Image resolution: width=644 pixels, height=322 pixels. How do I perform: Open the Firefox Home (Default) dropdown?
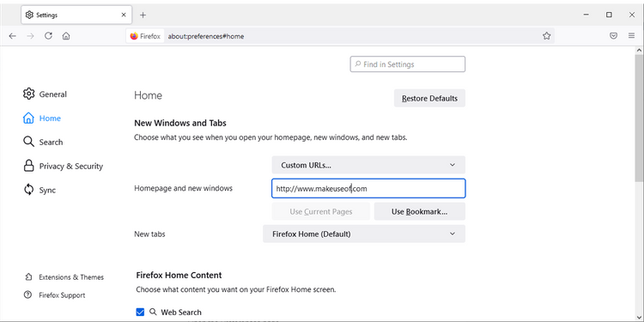[x=364, y=234]
